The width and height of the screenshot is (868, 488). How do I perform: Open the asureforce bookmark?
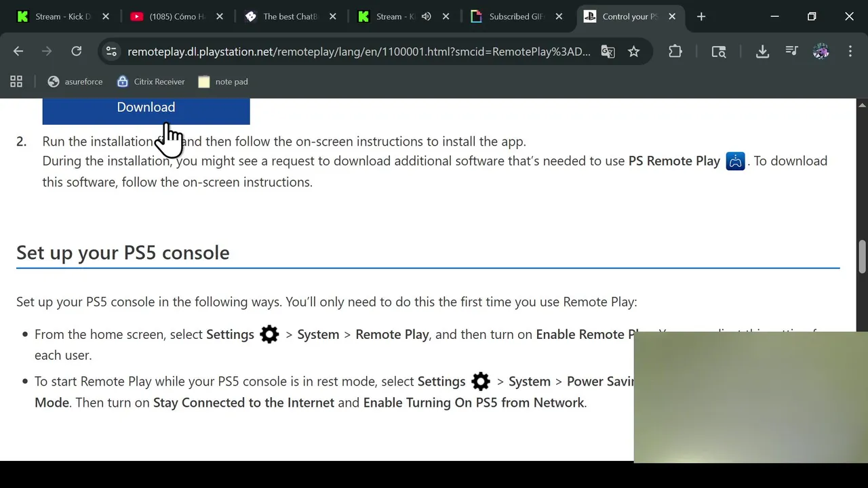(x=75, y=81)
